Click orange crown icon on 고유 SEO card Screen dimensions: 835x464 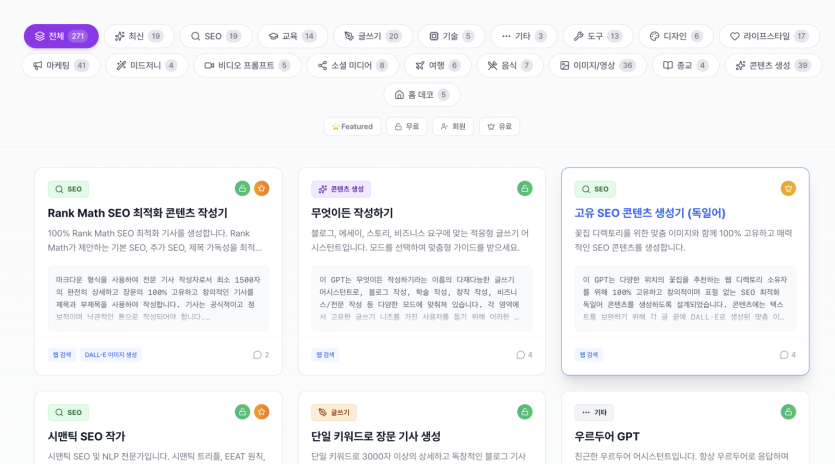point(788,188)
